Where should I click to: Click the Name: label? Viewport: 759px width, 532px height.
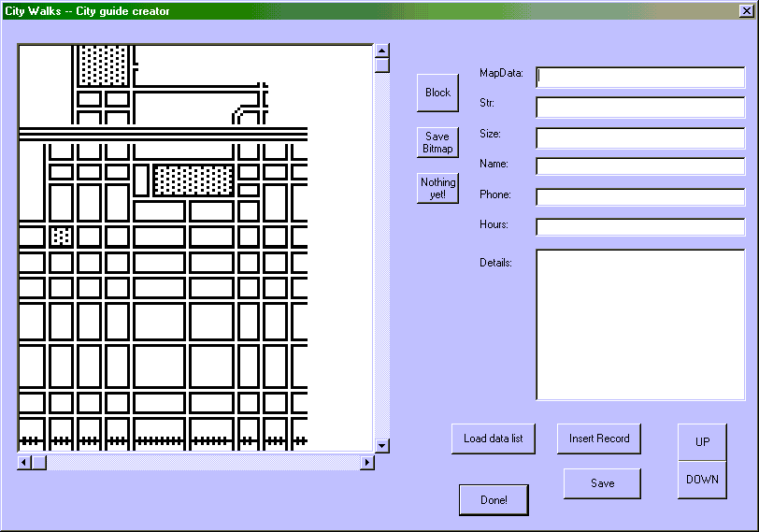tap(494, 164)
